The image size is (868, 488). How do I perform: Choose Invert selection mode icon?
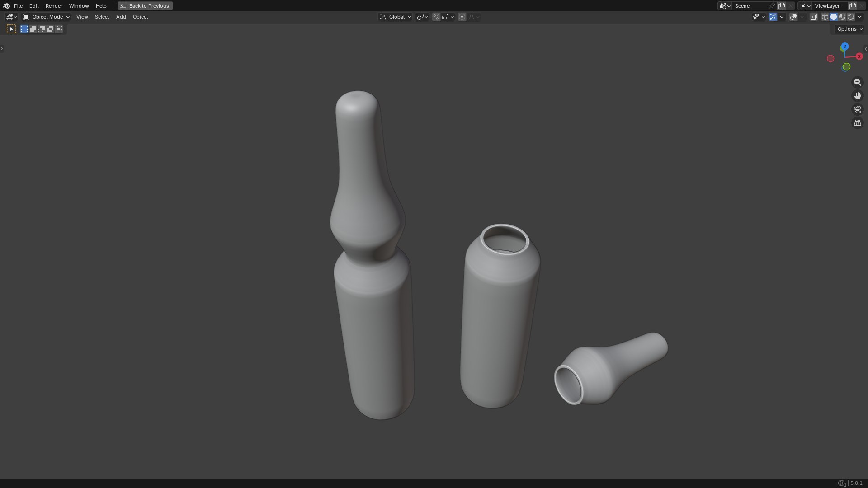50,29
